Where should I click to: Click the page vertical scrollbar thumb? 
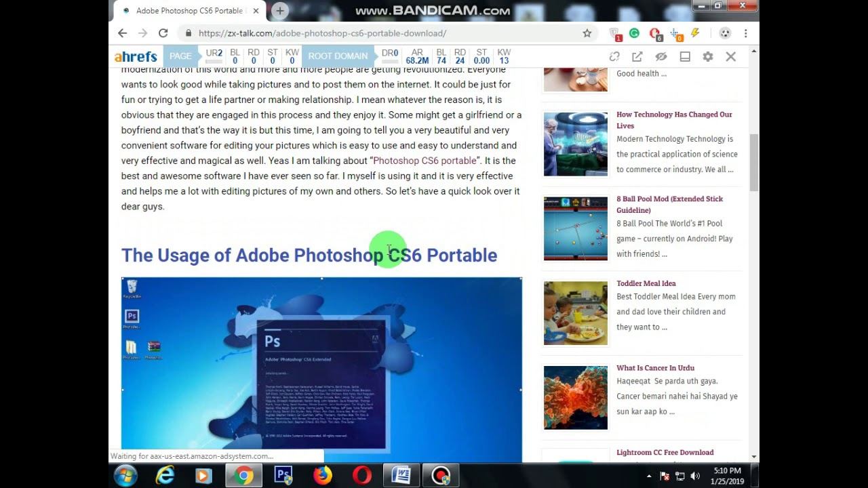click(x=754, y=163)
